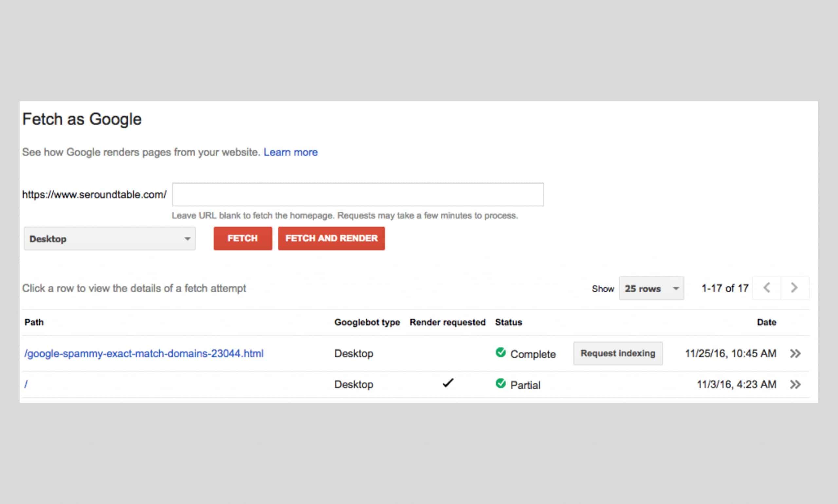Click render requested checkmark on homepage row

[x=448, y=383]
